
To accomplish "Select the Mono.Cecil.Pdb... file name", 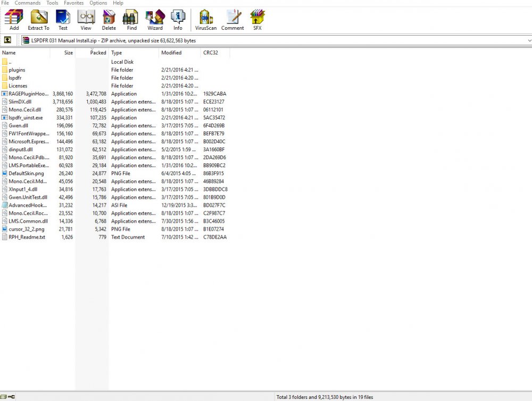I will [29, 157].
